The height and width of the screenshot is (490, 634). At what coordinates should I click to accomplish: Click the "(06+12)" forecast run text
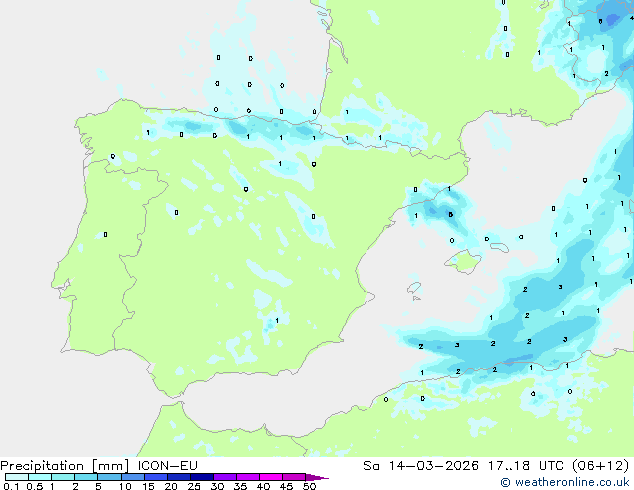click(x=601, y=466)
